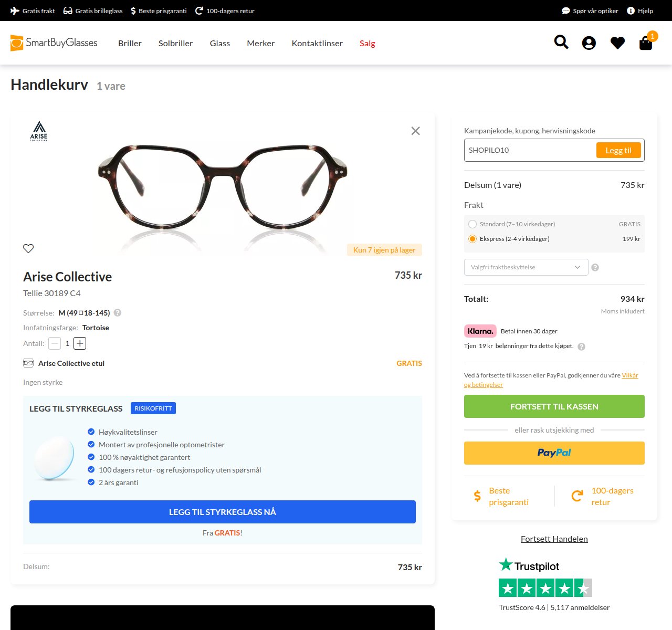Click the Tellie 30189 C4 model text

point(52,293)
